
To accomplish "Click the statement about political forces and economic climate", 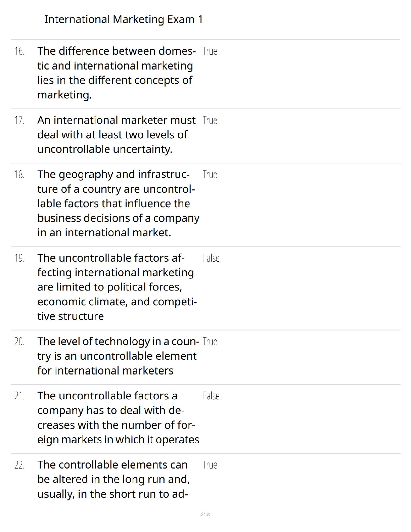I will tap(117, 287).
